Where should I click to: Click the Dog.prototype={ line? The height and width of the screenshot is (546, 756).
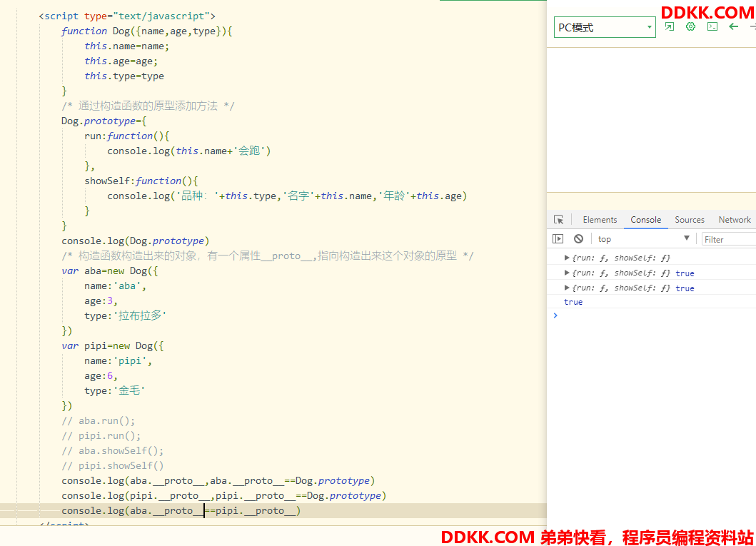pyautogui.click(x=104, y=121)
